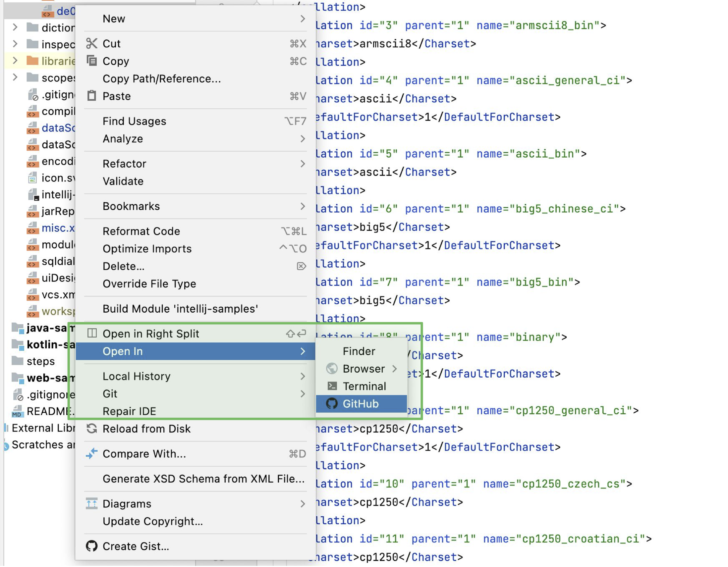Choose Repair IDE menu entry
This screenshot has width=728, height=567.
point(195,411)
